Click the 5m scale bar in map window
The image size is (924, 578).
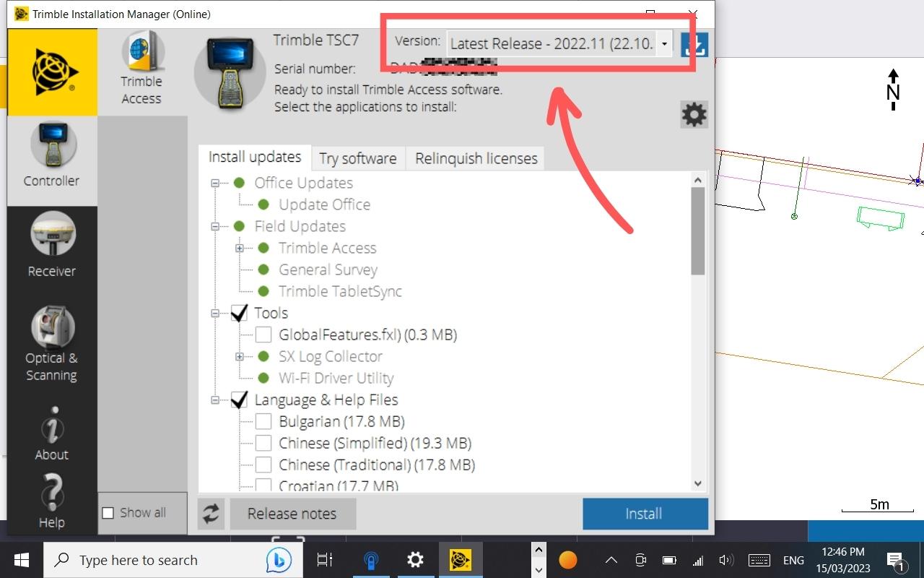878,506
